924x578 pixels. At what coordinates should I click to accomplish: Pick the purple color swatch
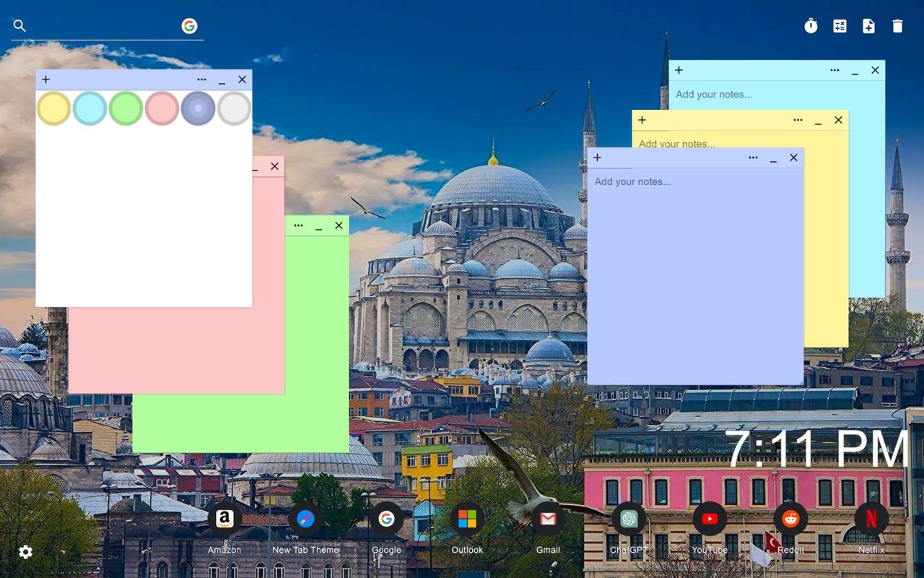click(198, 108)
